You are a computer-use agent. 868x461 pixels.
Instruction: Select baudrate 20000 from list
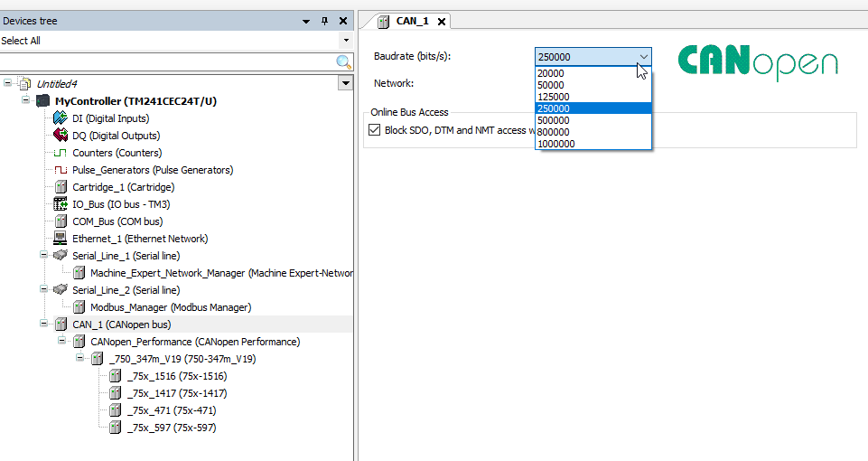(x=593, y=73)
